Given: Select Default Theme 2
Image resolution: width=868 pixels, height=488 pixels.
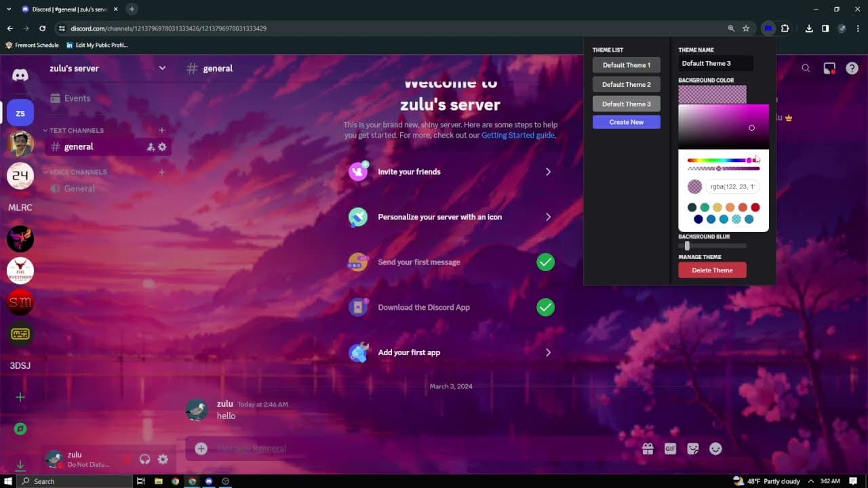Looking at the screenshot, I should 626,85.
